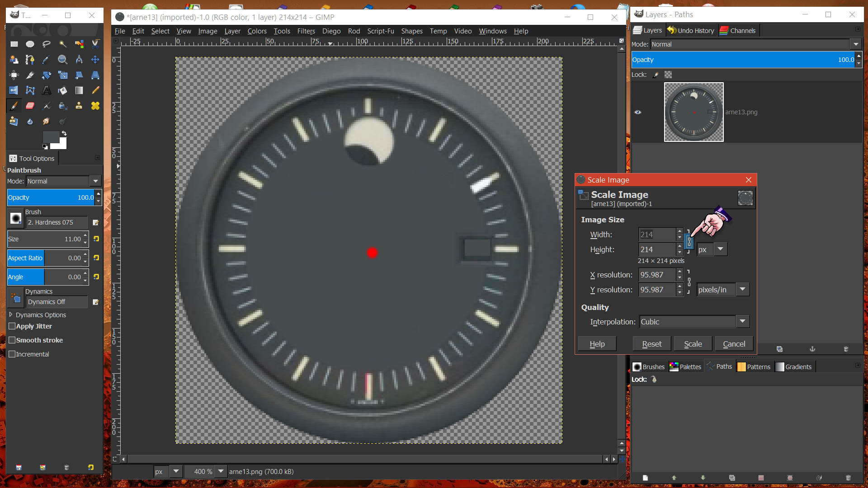Choose the Zoom magnifier tool
This screenshot has width=868, height=488.
tap(63, 60)
